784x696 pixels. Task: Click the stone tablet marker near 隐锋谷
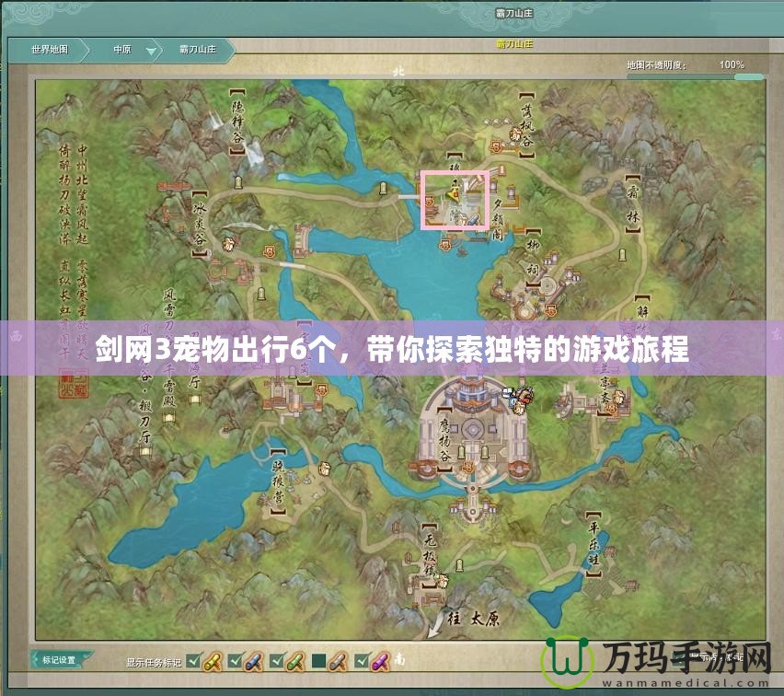tap(238, 181)
